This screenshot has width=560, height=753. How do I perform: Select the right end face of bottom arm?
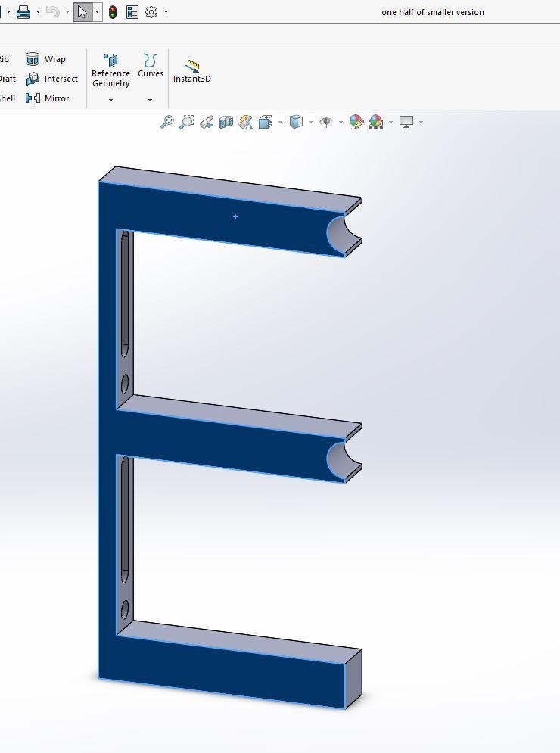(x=353, y=679)
